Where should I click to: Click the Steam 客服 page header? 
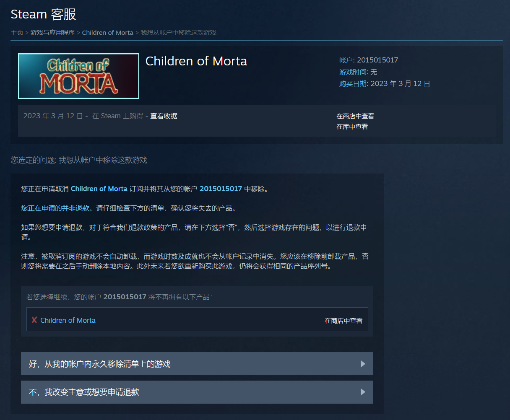pos(43,14)
